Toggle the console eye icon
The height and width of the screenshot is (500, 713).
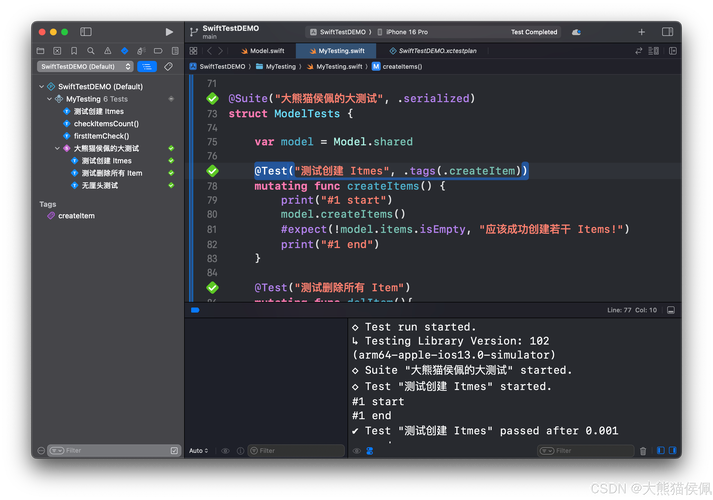click(357, 451)
